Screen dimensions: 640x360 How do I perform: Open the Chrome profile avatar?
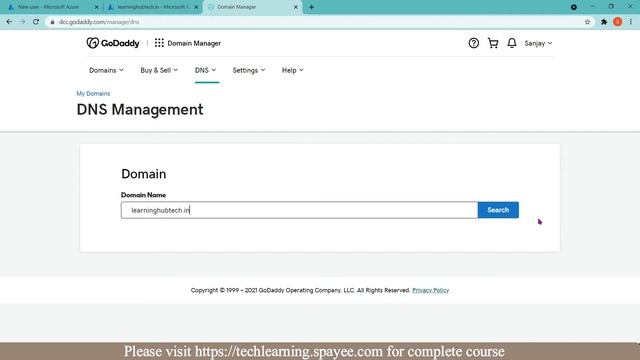(618, 22)
